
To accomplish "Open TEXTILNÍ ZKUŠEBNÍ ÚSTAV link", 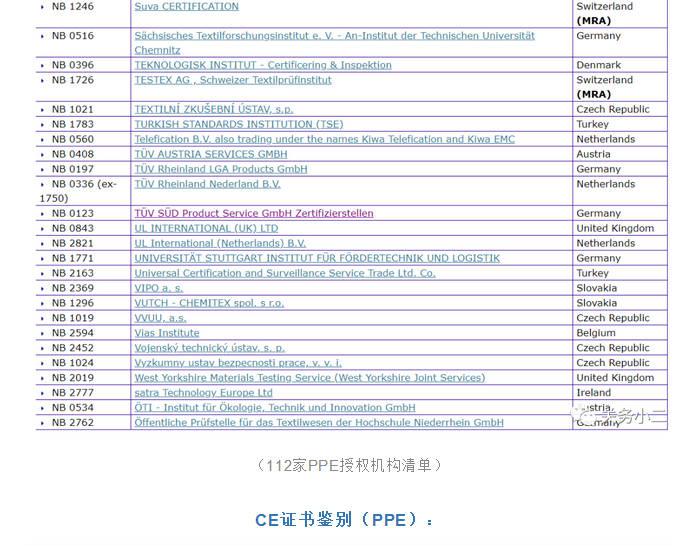I will (214, 109).
